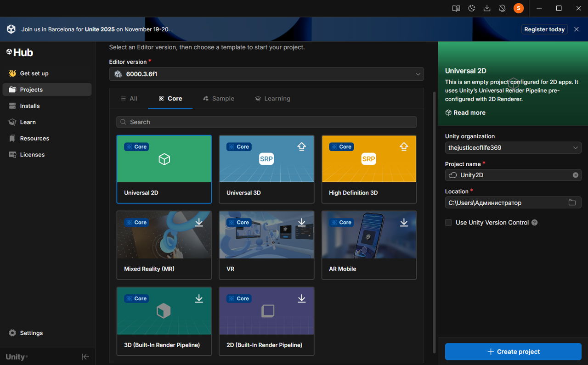Click the Project name input field

pos(513,175)
